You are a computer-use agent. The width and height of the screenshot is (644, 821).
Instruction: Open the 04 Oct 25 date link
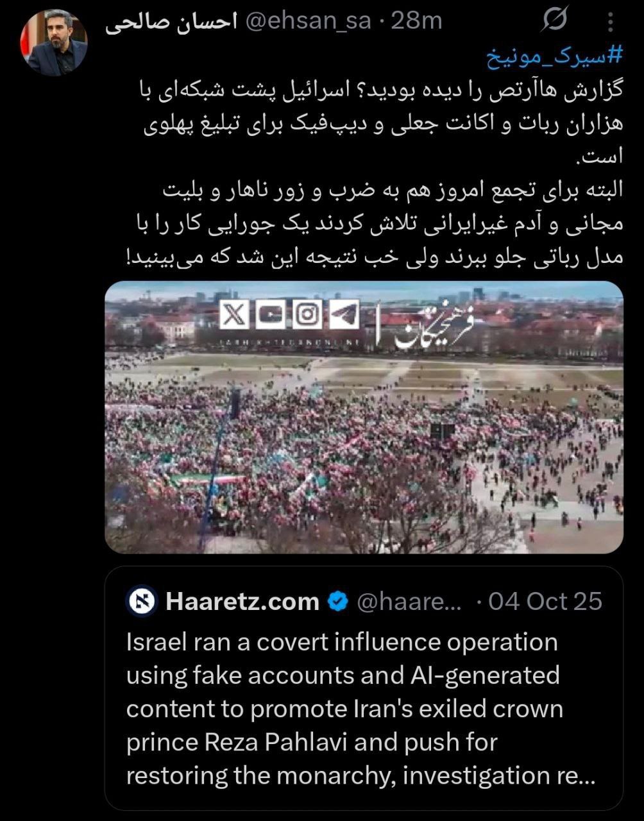(545, 602)
